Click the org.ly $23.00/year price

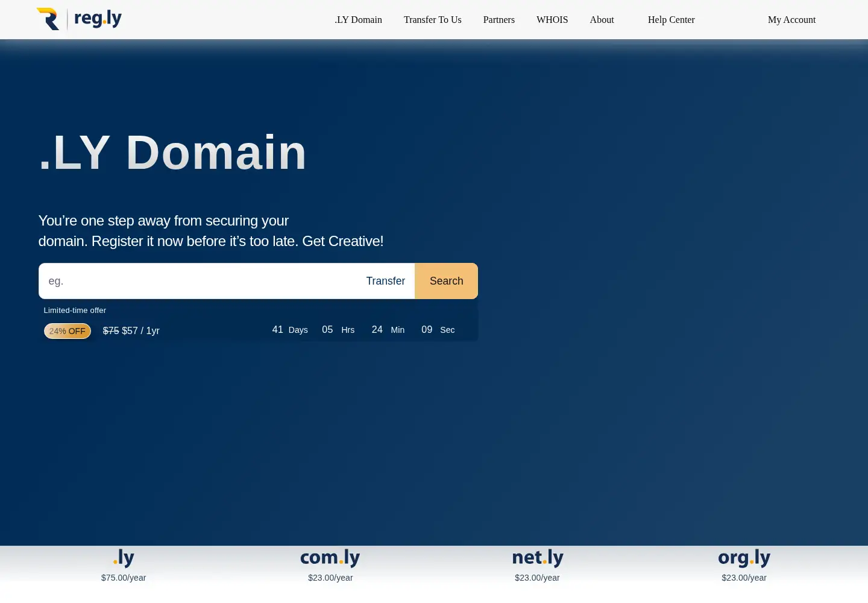744,578
